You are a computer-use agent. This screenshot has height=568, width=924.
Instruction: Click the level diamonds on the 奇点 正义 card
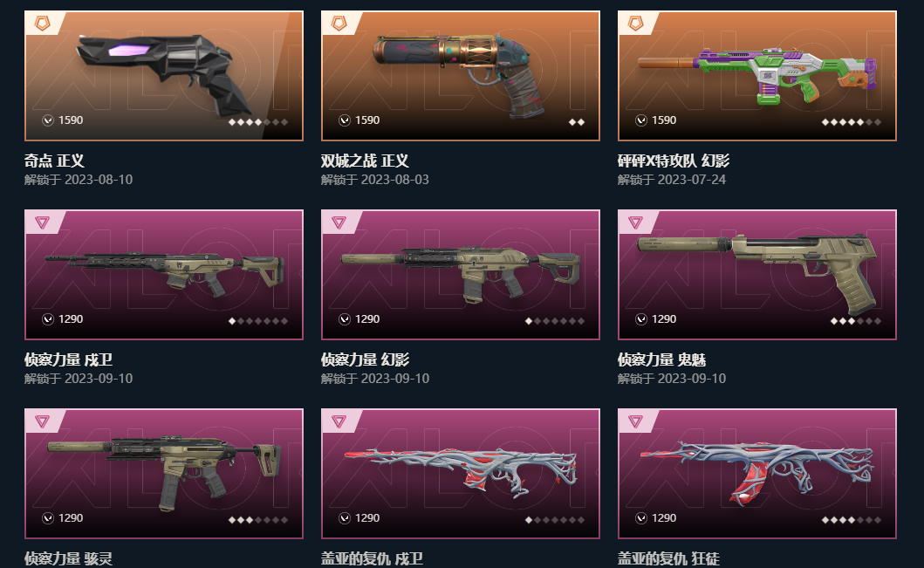(x=258, y=122)
